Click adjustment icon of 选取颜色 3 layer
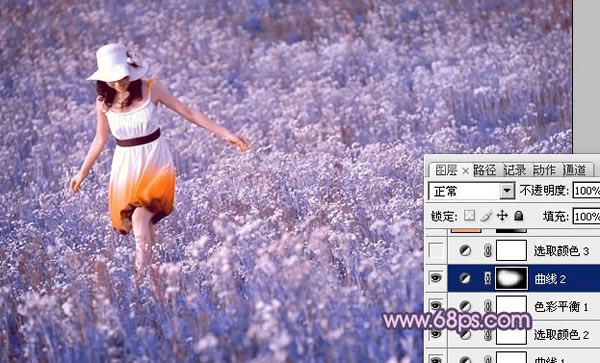The height and width of the screenshot is (363, 600). pos(465,251)
